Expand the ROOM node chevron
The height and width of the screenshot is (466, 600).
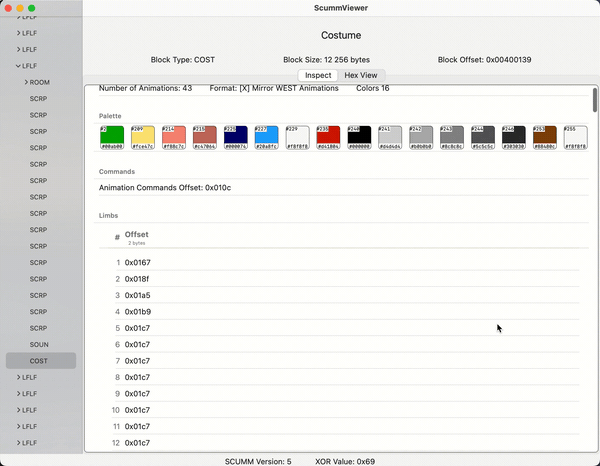click(26, 82)
